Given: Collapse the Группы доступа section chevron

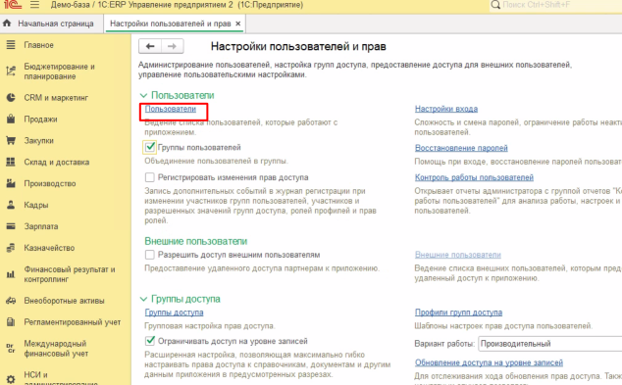Looking at the screenshot, I should [143, 299].
